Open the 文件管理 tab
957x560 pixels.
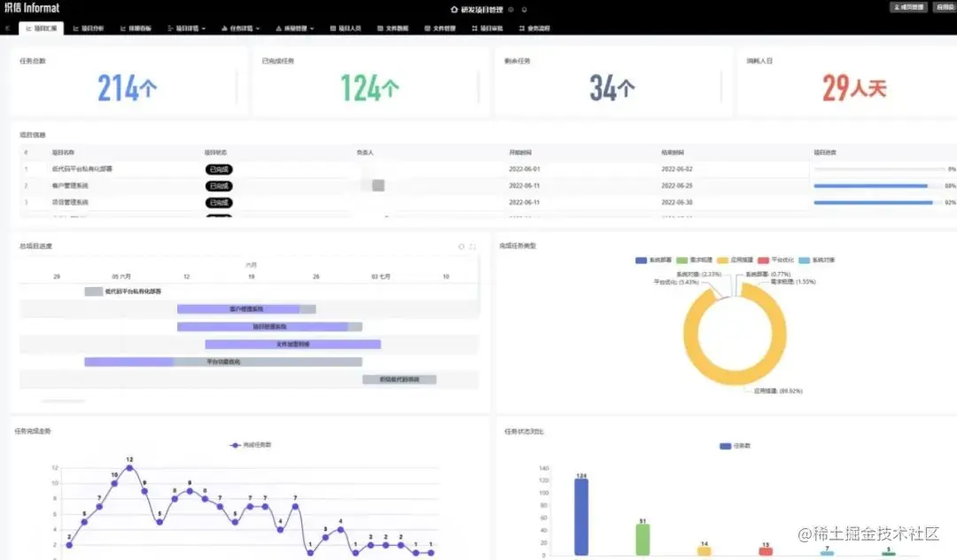440,28
